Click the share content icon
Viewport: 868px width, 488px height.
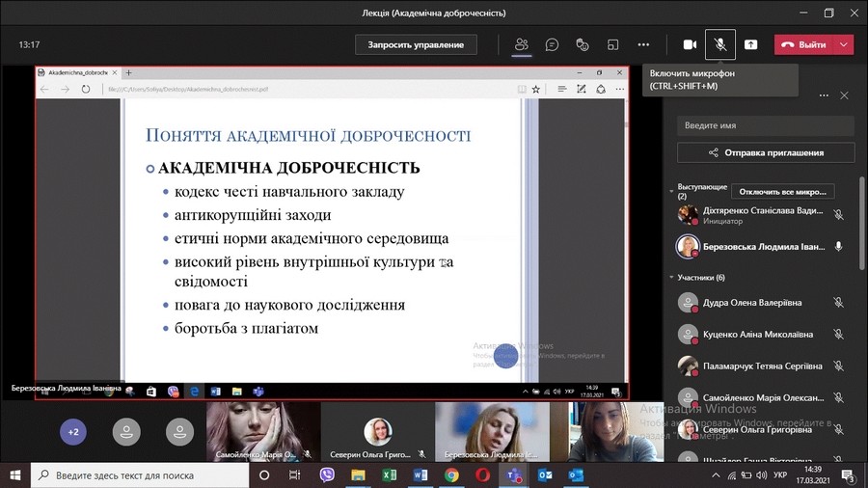(x=751, y=44)
